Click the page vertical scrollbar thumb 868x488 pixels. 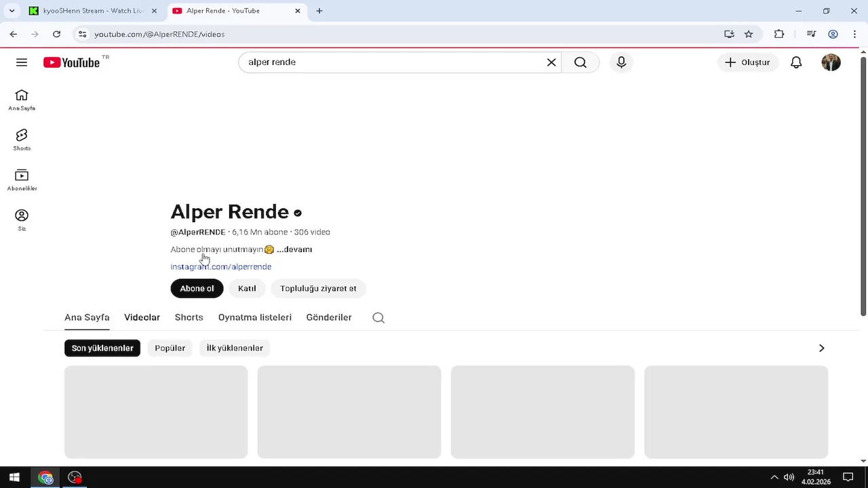(863, 186)
